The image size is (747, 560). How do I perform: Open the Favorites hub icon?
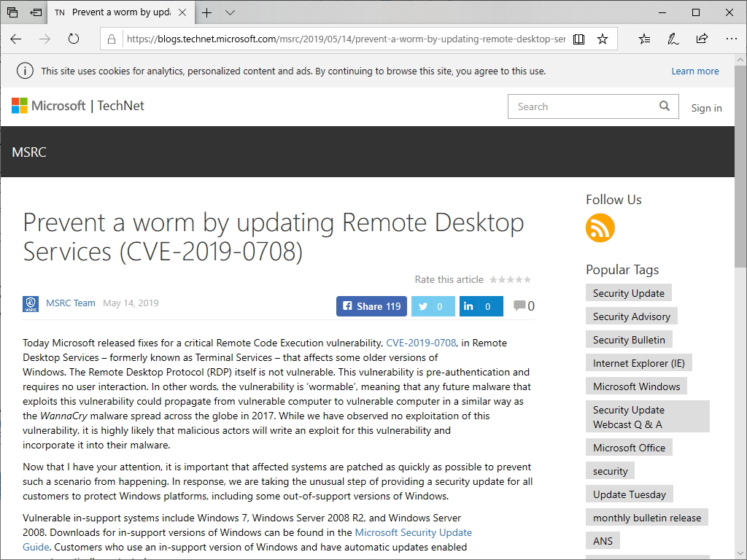coord(644,39)
